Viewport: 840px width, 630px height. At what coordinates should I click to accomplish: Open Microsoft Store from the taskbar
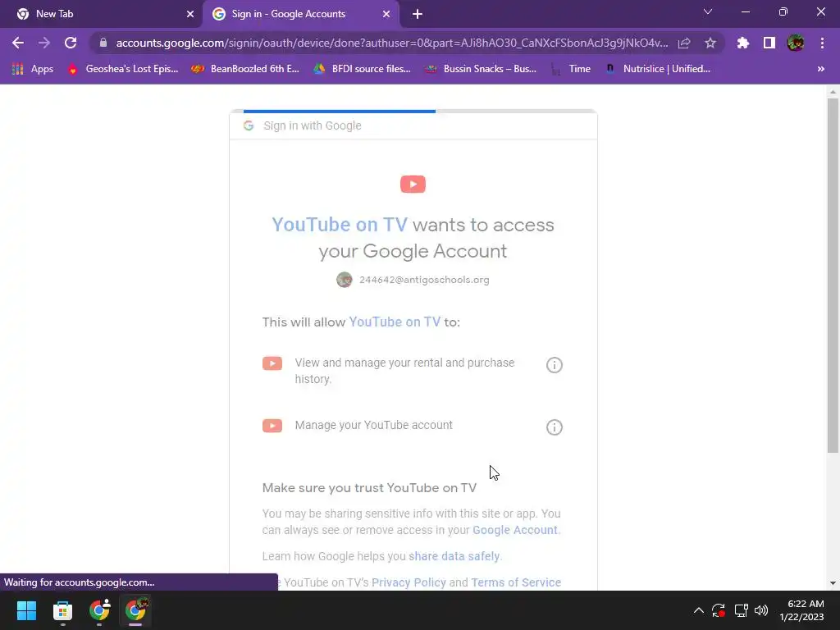[x=62, y=610]
